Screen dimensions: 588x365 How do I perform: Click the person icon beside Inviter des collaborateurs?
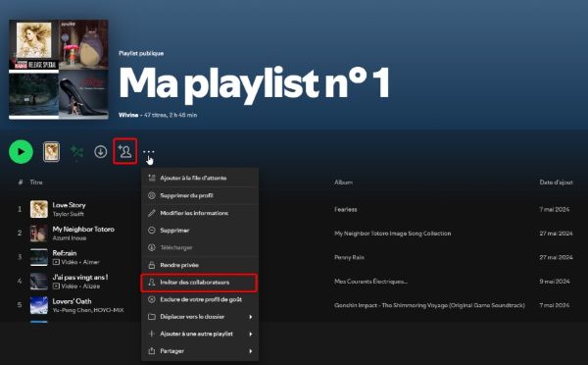[152, 283]
